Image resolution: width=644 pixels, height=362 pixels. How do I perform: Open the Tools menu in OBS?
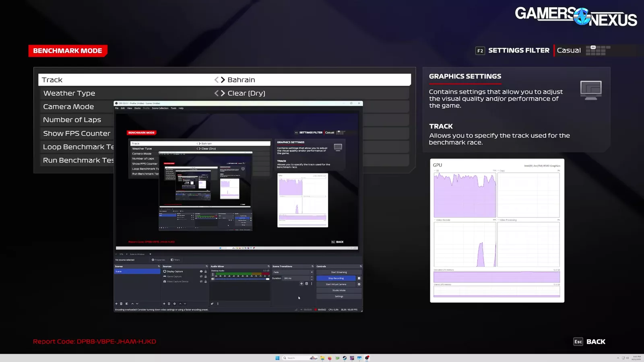point(173,108)
